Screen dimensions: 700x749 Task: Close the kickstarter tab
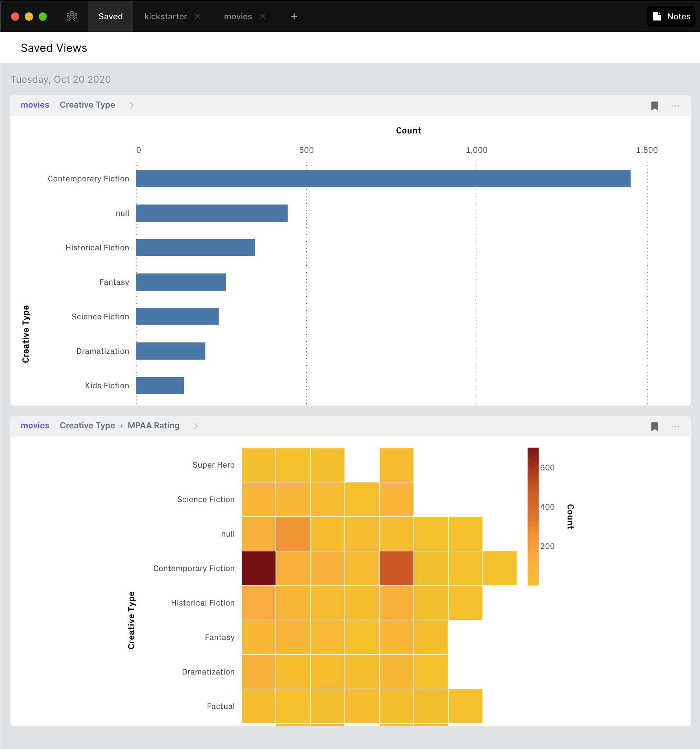[x=198, y=16]
